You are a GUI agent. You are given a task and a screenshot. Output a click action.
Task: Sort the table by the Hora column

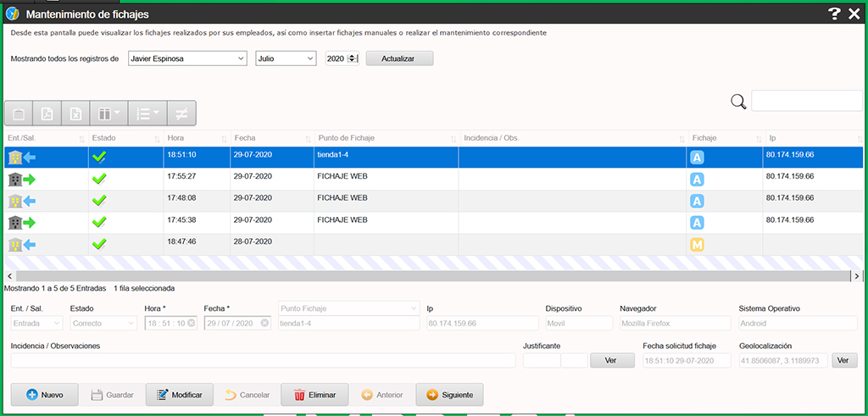pyautogui.click(x=196, y=138)
